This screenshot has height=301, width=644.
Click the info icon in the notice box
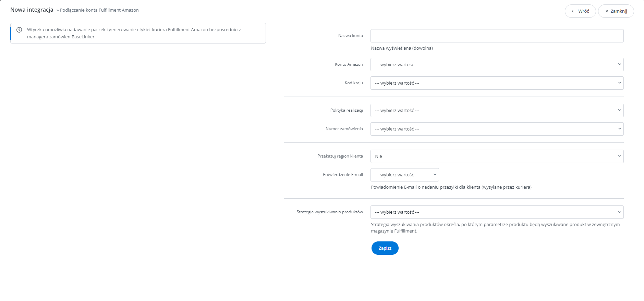[x=19, y=30]
